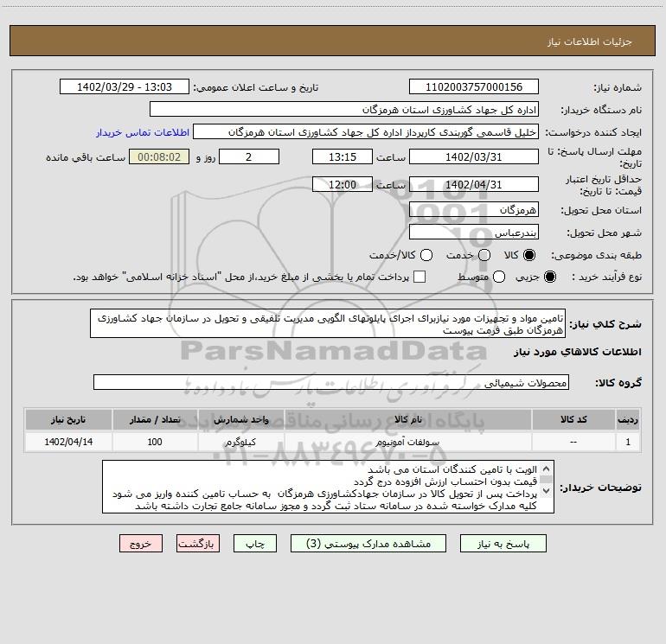Select the کالا/خدمت radio button
The height and width of the screenshot is (644, 666).
426,255
